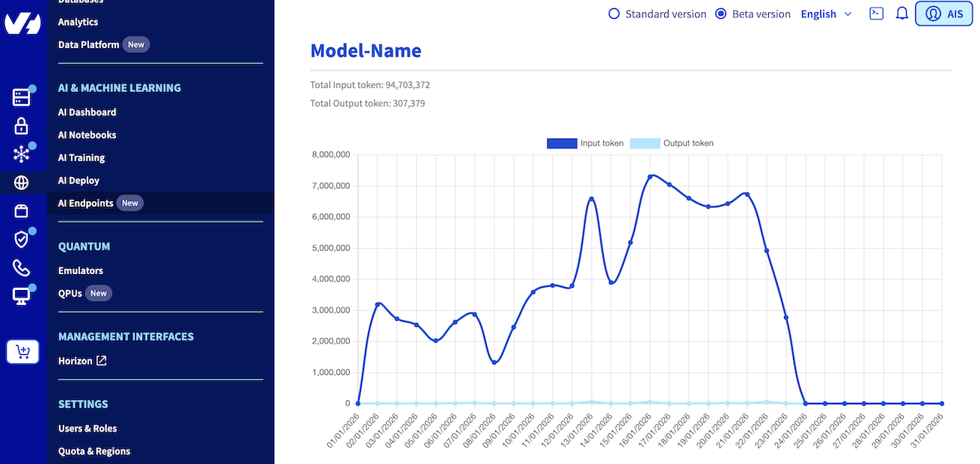Open the notifications bell
Screen dimensions: 980x464
pos(902,13)
